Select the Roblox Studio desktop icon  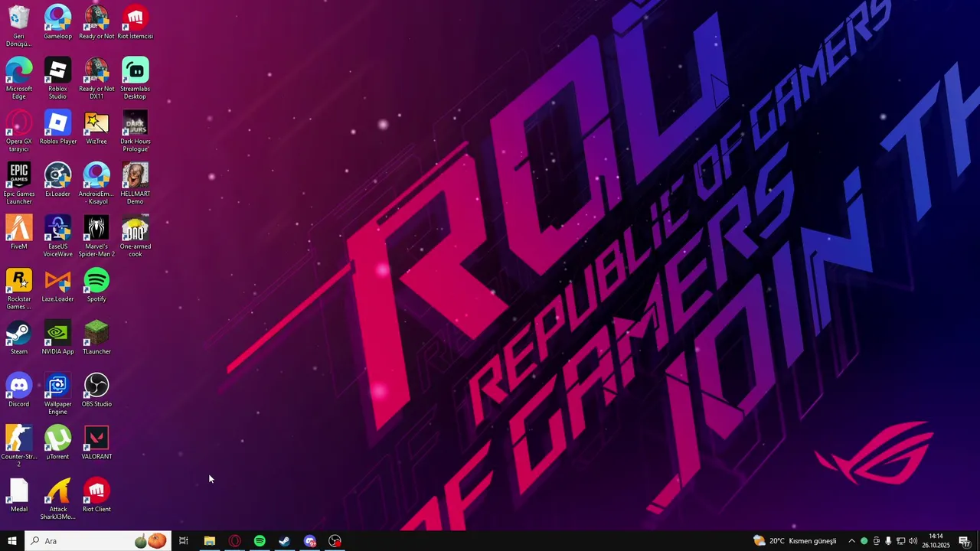point(57,78)
